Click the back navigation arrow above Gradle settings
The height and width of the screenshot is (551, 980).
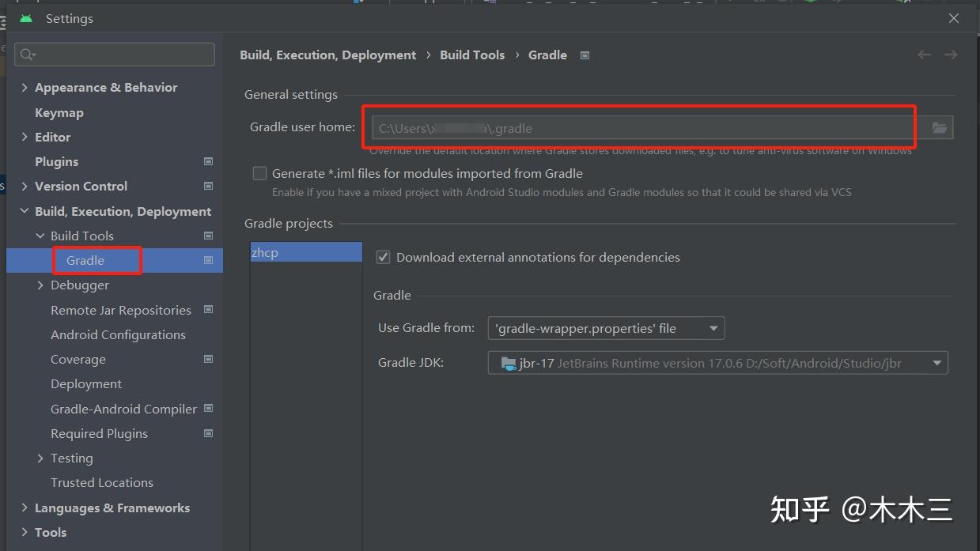pyautogui.click(x=923, y=55)
